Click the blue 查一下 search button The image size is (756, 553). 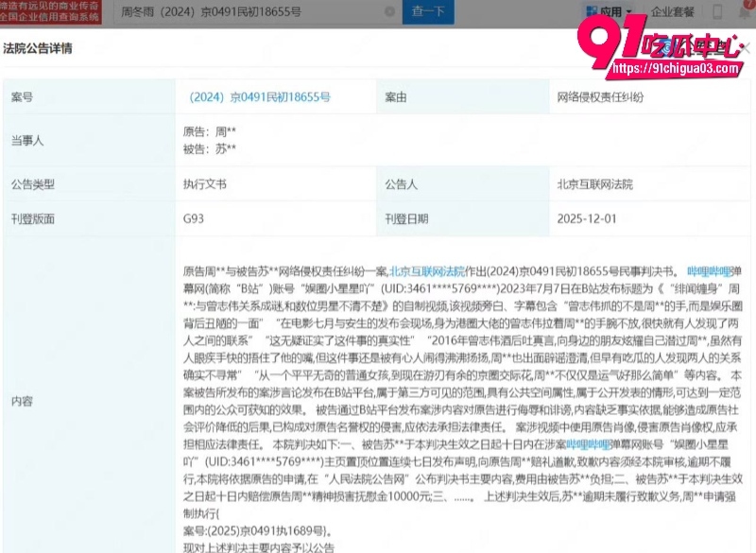pyautogui.click(x=428, y=11)
